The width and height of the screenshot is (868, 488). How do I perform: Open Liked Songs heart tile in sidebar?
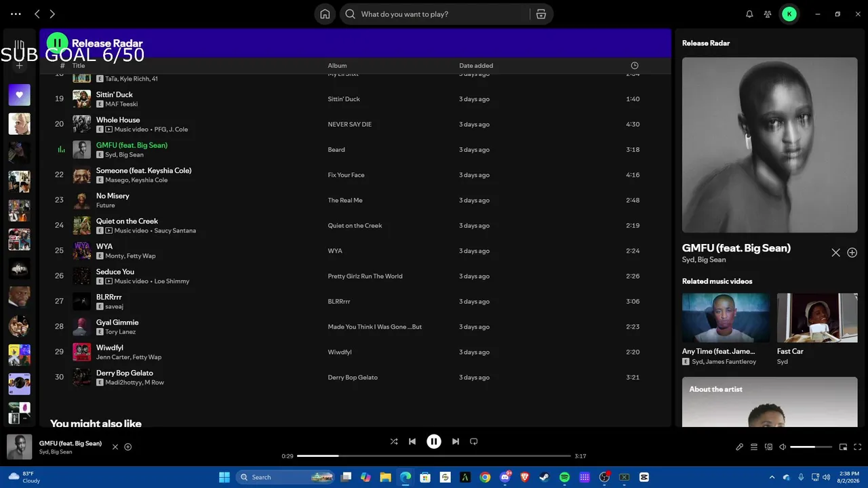(19, 95)
